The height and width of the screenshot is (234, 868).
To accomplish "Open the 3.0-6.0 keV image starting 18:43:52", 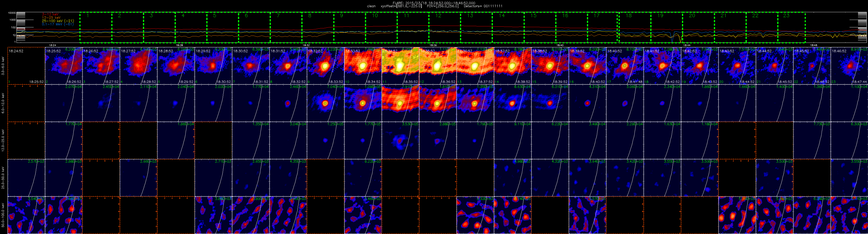I will pos(737,66).
